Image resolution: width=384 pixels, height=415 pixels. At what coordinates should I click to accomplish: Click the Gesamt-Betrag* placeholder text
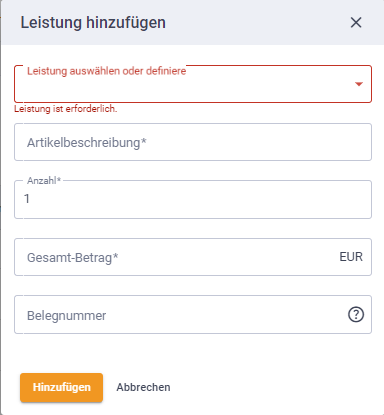[x=73, y=258]
